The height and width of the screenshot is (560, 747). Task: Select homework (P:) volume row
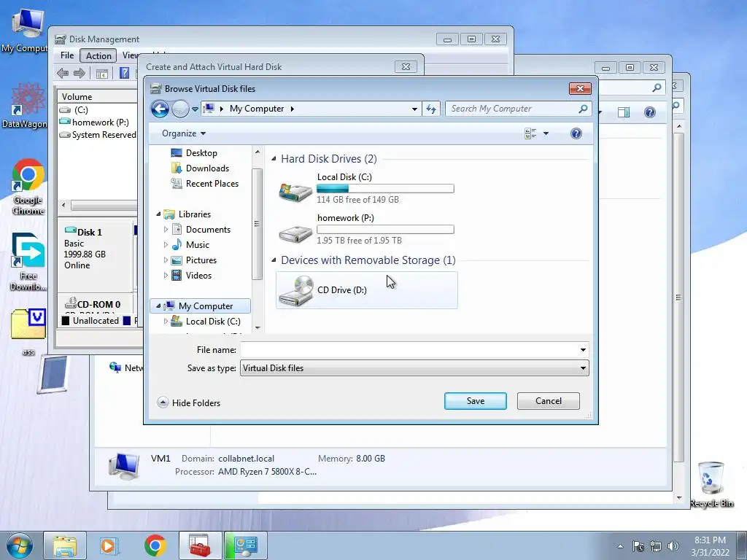click(98, 122)
